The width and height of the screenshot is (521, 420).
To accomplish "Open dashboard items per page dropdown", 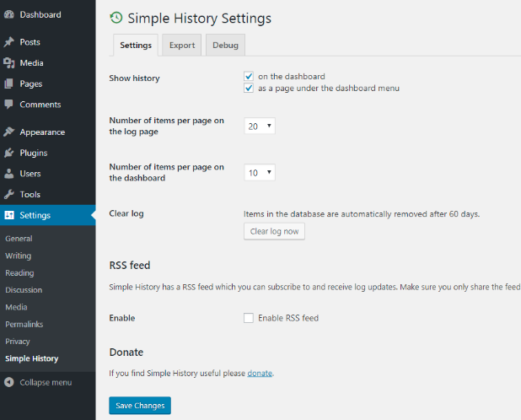I will pos(259,172).
